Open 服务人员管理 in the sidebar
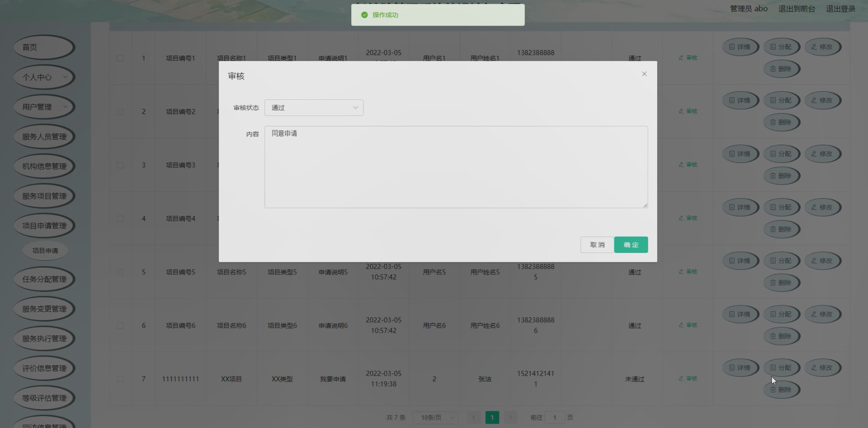Viewport: 868px width, 428px height. click(44, 137)
